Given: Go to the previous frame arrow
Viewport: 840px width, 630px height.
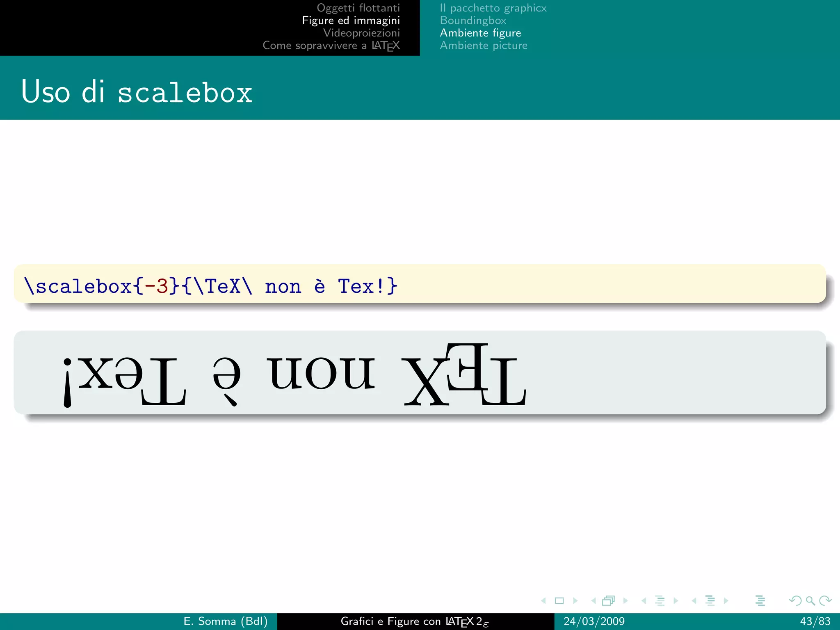Looking at the screenshot, I should coord(593,601).
